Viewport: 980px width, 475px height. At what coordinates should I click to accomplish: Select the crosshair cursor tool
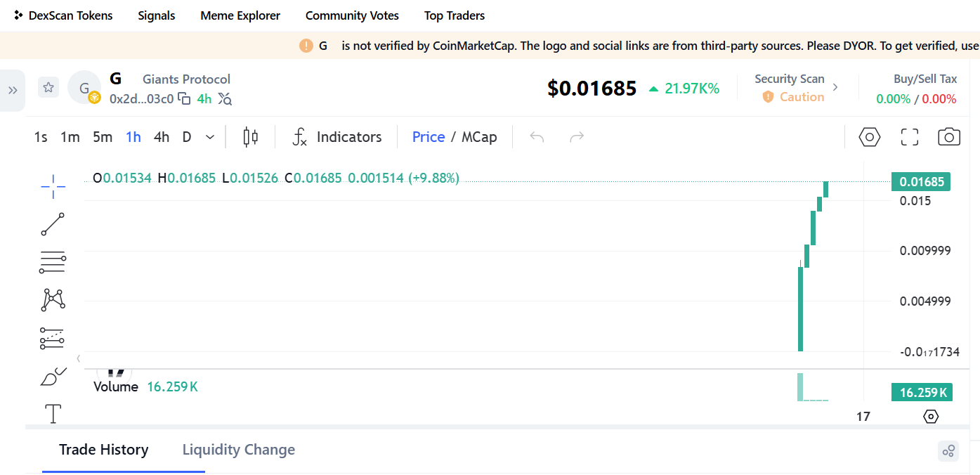point(53,186)
